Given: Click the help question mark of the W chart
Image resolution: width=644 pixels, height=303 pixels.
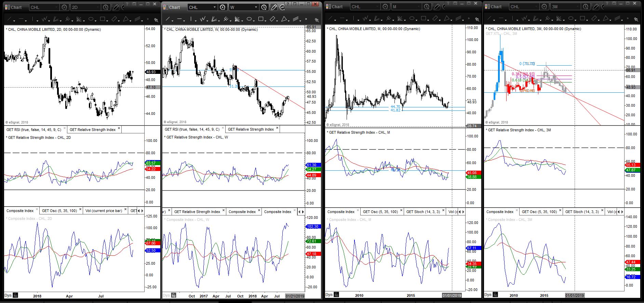Looking at the screenshot, I should [289, 4].
